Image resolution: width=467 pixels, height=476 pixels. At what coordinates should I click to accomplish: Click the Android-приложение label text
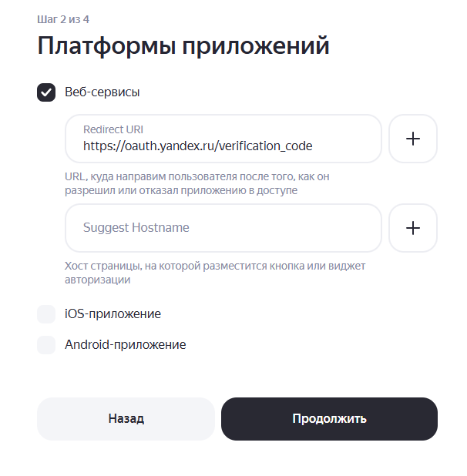click(x=125, y=345)
